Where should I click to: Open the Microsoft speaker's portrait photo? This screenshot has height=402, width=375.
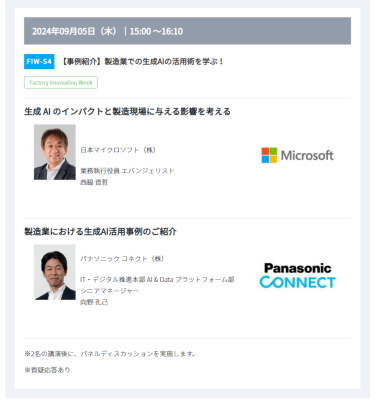(x=55, y=152)
